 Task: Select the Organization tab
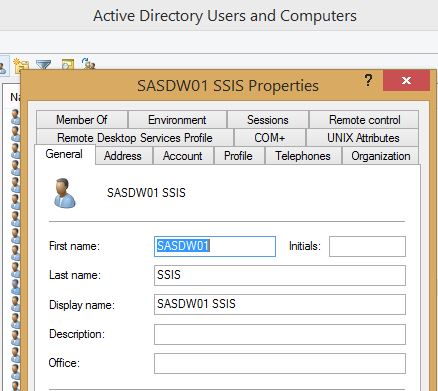coord(381,156)
